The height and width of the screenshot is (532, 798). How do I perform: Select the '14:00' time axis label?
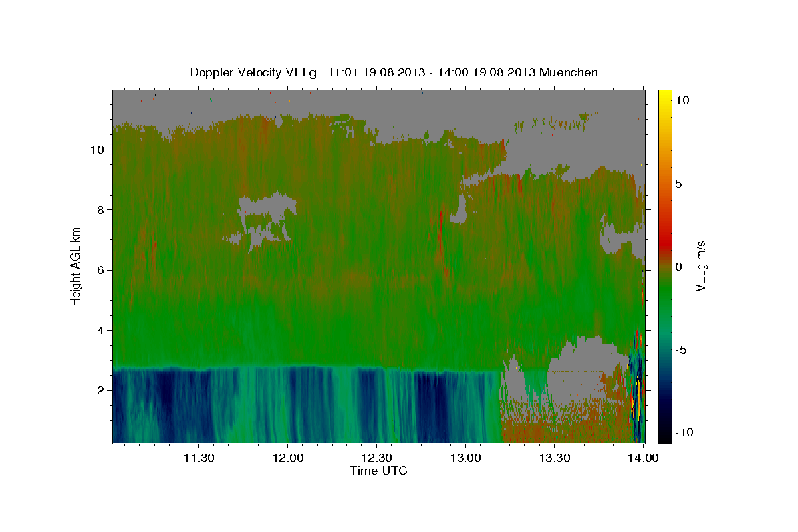[x=642, y=458]
